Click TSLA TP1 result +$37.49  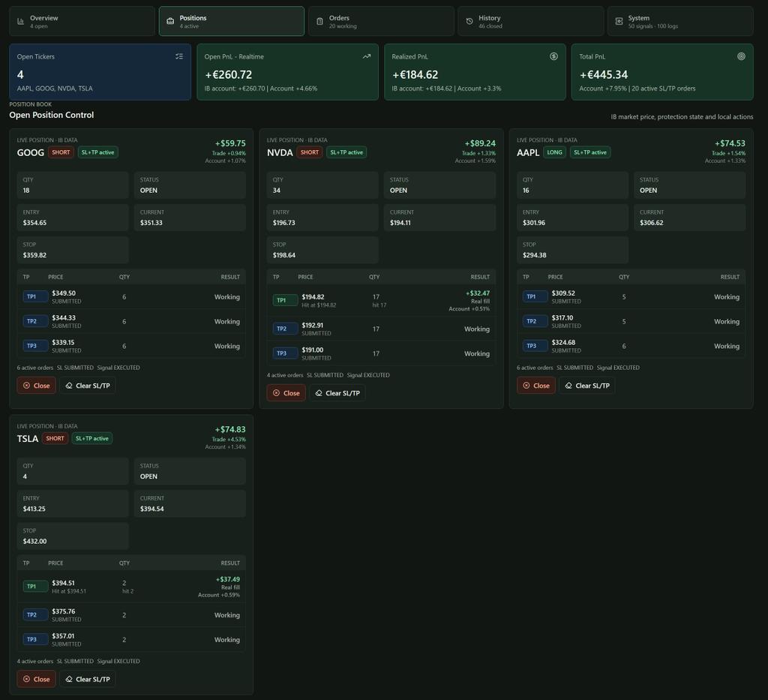228,579
